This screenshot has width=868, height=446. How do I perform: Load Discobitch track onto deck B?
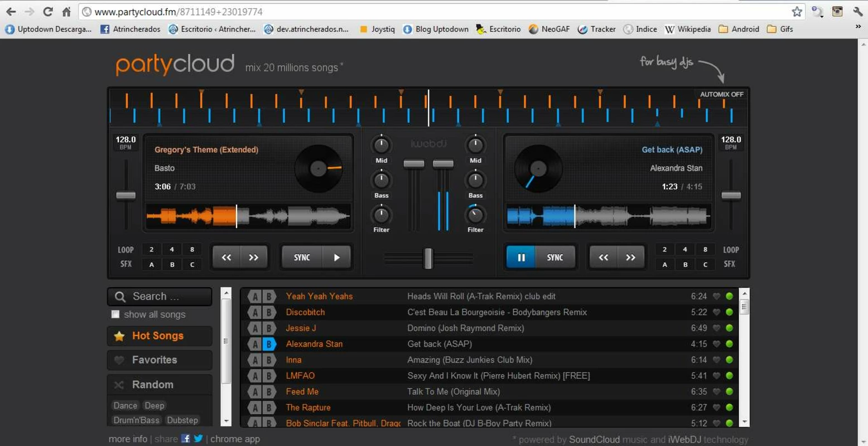coord(269,312)
